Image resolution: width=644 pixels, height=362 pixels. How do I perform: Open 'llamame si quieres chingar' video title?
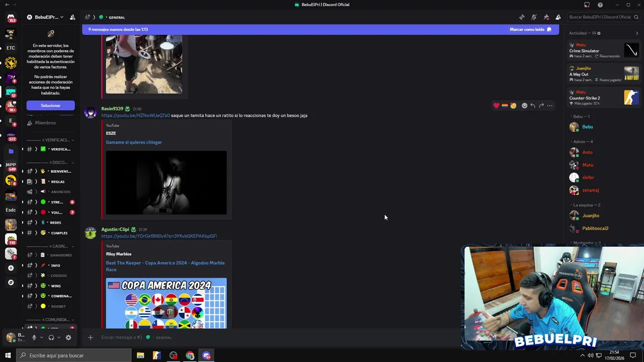[x=134, y=142]
